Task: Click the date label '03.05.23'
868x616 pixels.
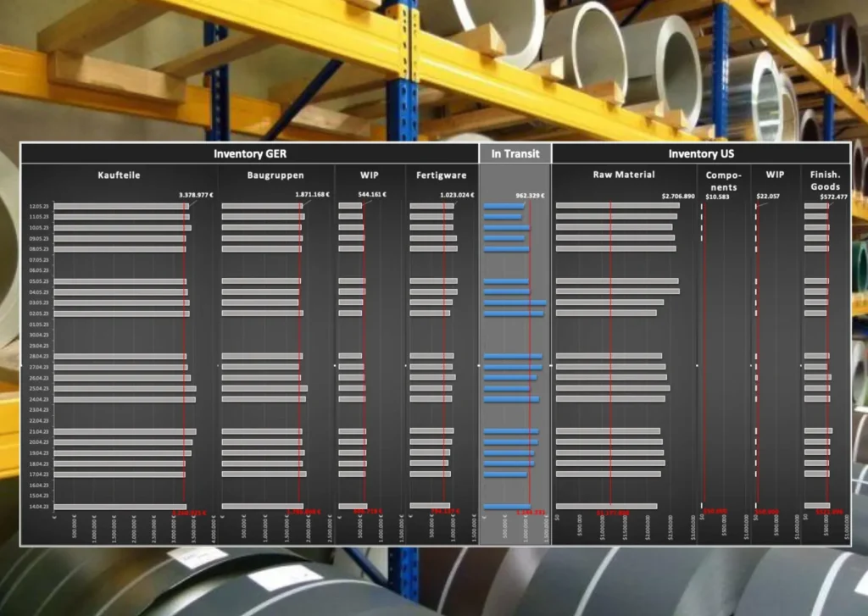Action: (39, 302)
